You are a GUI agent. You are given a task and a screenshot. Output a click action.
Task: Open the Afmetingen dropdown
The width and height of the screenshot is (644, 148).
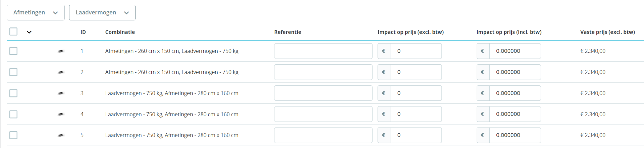point(36,13)
